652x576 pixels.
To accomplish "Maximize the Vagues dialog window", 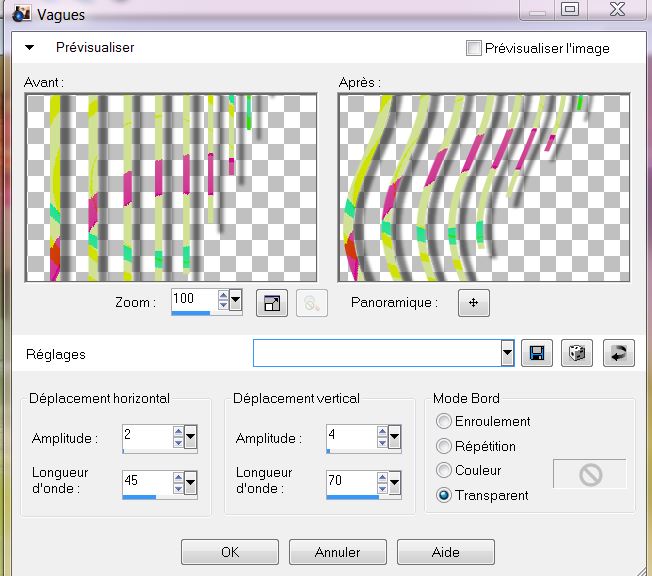I will coord(570,9).
